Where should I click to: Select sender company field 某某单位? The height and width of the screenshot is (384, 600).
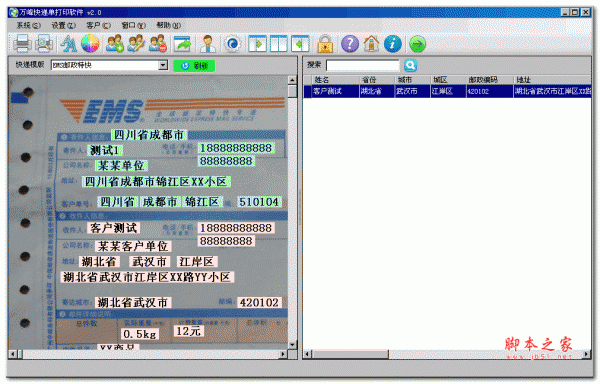(121, 166)
